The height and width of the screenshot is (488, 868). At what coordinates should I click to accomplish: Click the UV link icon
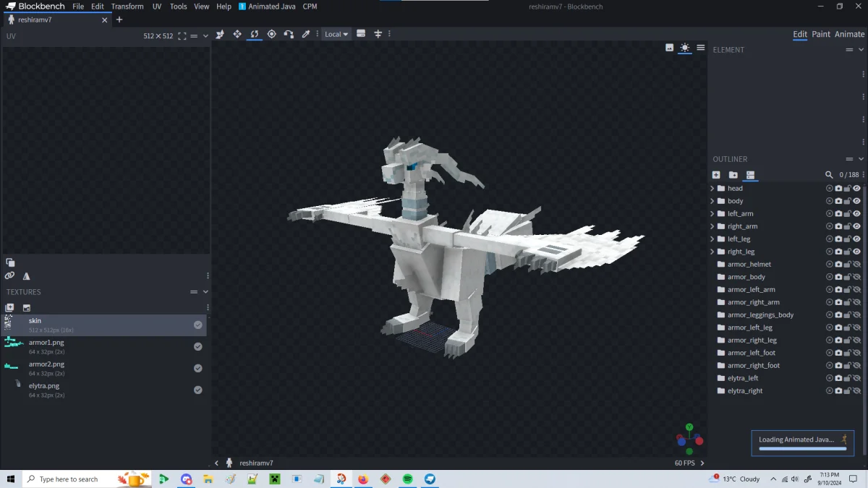[9, 275]
